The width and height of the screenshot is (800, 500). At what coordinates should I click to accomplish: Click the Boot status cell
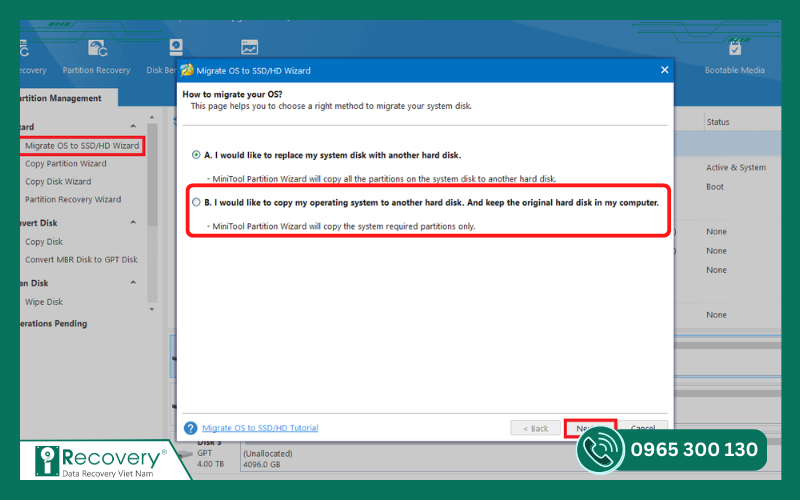715,187
